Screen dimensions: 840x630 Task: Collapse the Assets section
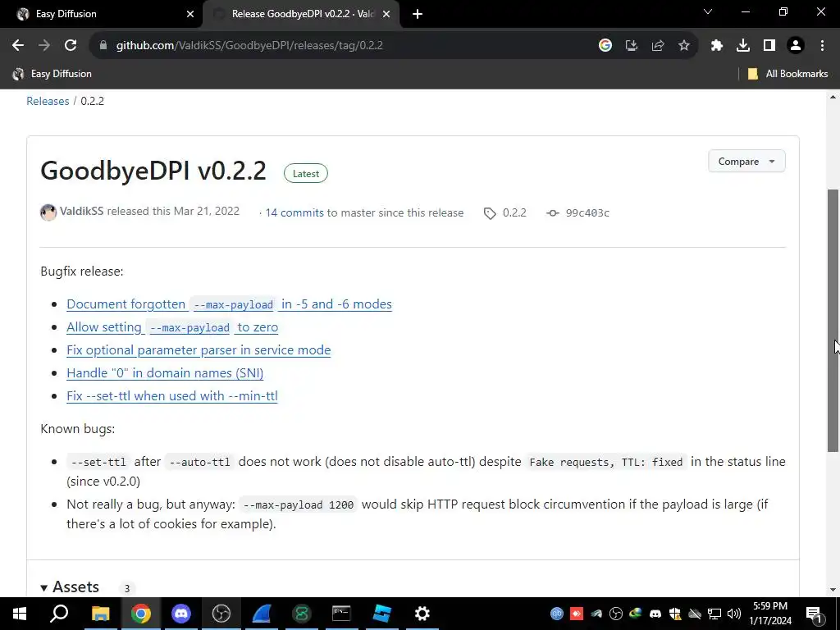coord(70,587)
